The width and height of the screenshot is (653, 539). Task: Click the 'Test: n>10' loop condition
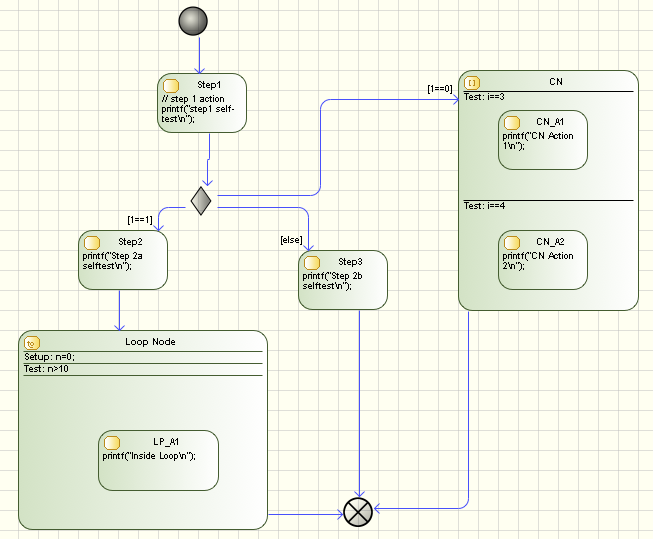(46, 369)
